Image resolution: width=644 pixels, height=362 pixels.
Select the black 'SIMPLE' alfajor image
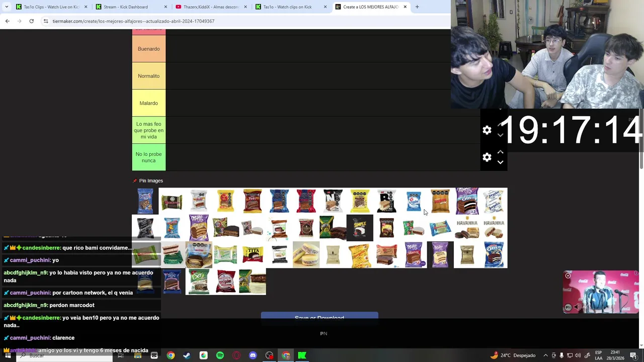click(360, 228)
